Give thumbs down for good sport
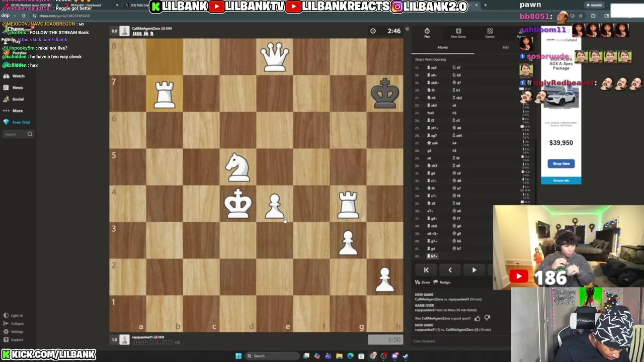Image resolution: width=644 pixels, height=362 pixels. click(x=487, y=318)
